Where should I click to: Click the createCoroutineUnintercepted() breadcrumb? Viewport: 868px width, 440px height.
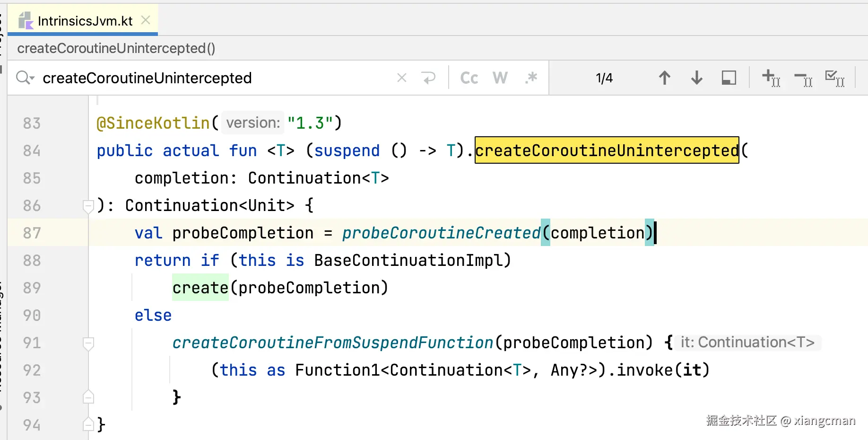point(116,48)
